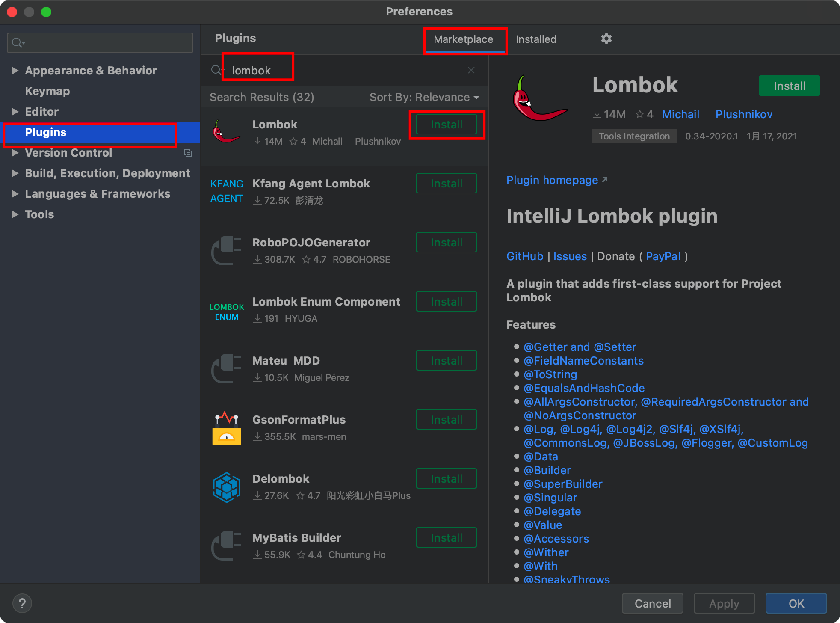
Task: Open the @Wither feature link
Action: click(x=546, y=552)
